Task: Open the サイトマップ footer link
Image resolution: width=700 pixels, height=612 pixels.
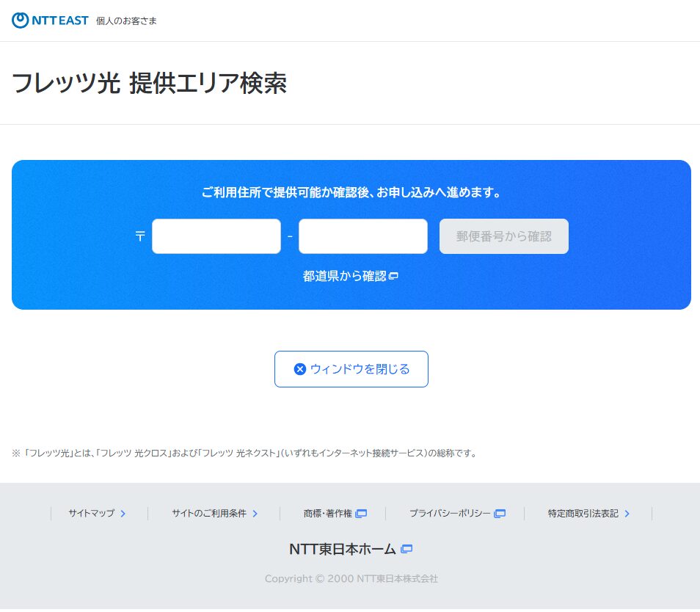Action: (92, 514)
